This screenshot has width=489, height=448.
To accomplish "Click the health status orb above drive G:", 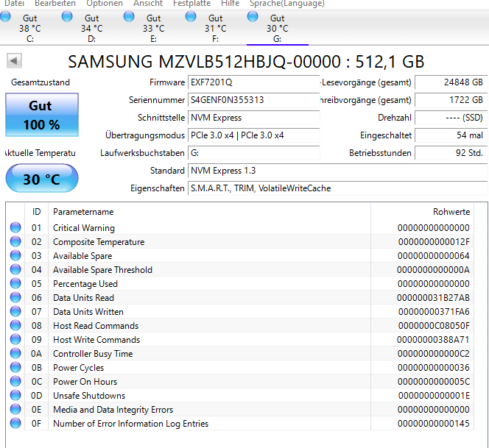I will click(253, 16).
